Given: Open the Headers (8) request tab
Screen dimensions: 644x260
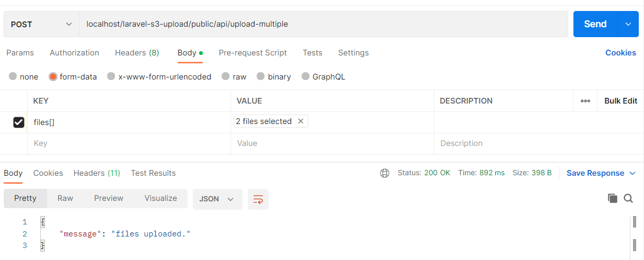Looking at the screenshot, I should coord(137,53).
